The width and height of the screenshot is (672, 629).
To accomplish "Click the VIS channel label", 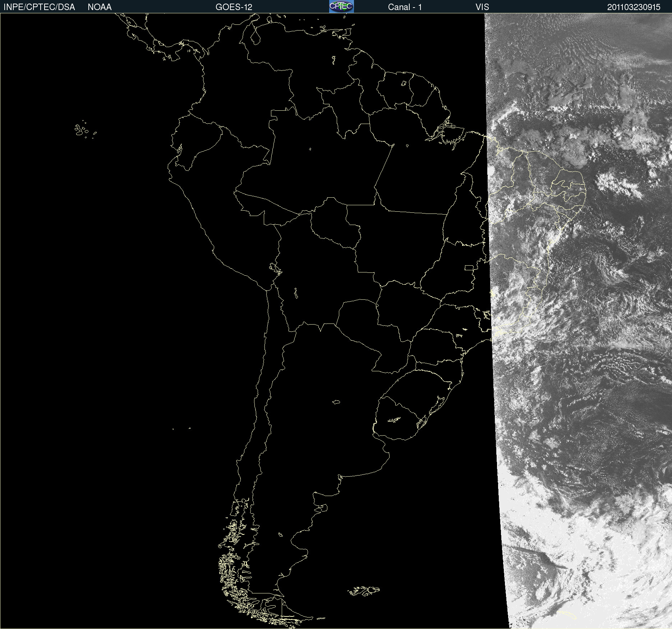I will point(482,7).
